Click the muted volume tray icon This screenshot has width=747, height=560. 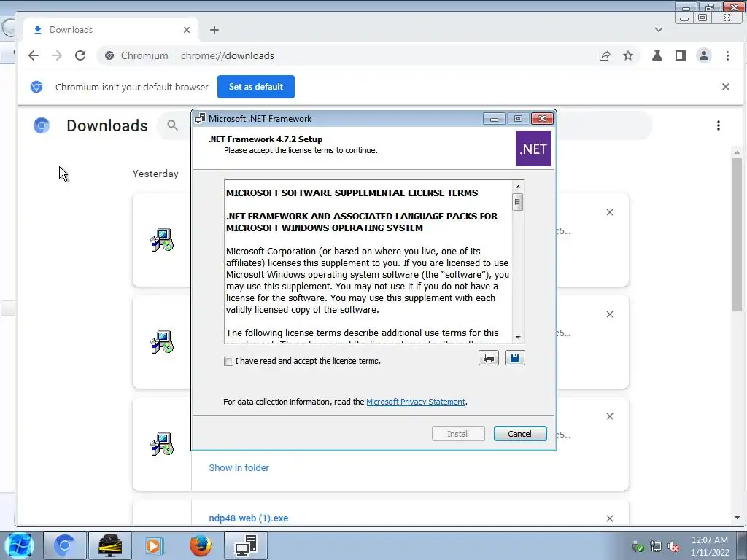coord(673,547)
